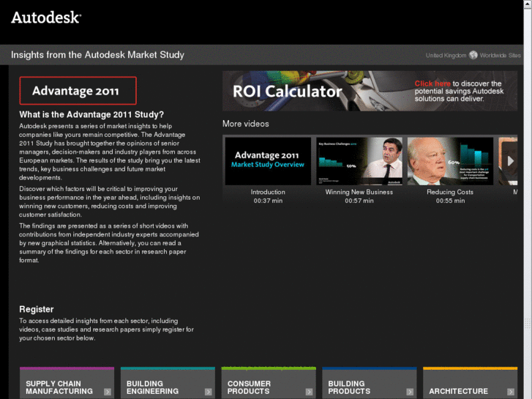Click arrow icon on Supply Chain Manufacturing
Screen dimensions: 532x399
108,392
